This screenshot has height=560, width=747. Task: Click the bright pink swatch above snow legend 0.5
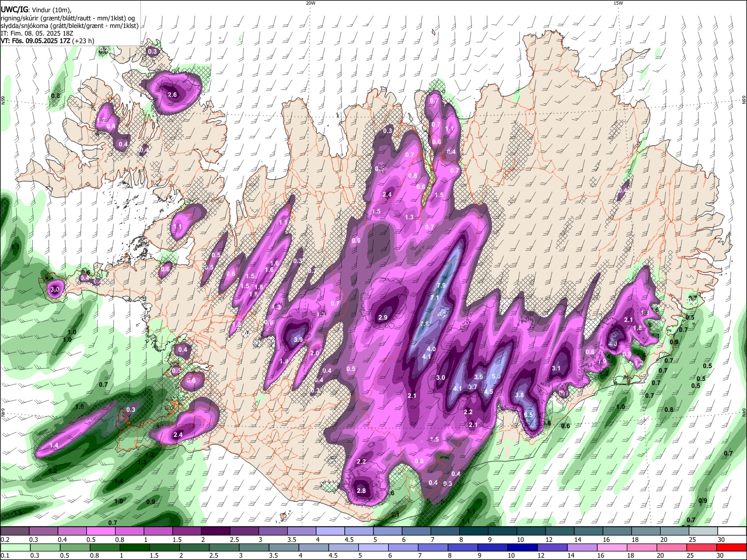point(100,531)
